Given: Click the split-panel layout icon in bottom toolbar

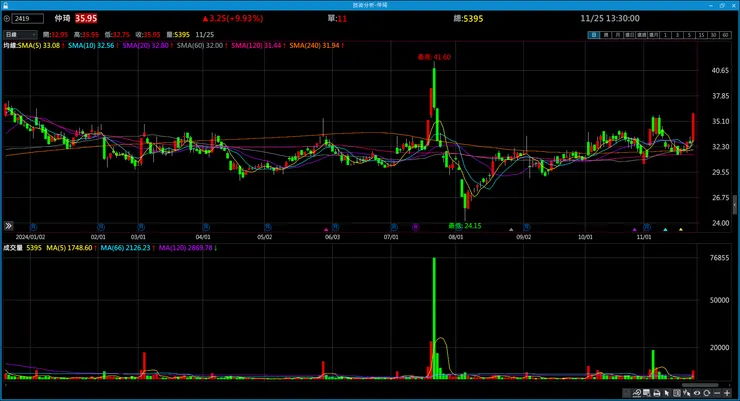Looking at the screenshot, I should coord(677,393).
